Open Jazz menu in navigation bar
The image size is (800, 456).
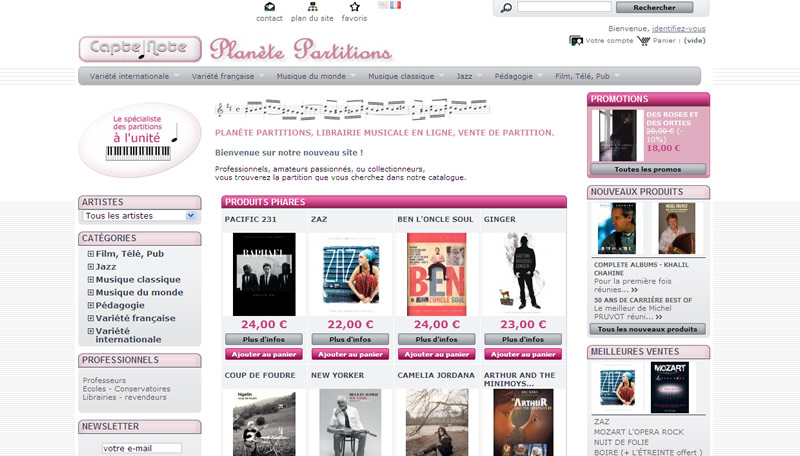464,76
